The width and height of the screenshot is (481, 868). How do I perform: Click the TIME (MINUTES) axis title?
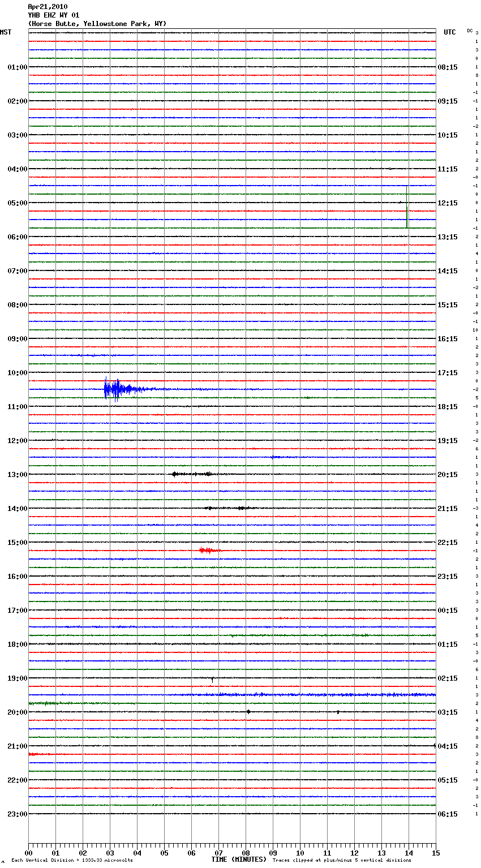(x=239, y=860)
